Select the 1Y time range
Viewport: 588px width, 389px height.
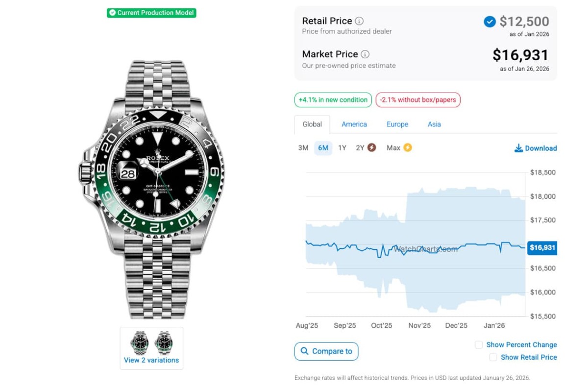[x=342, y=147]
